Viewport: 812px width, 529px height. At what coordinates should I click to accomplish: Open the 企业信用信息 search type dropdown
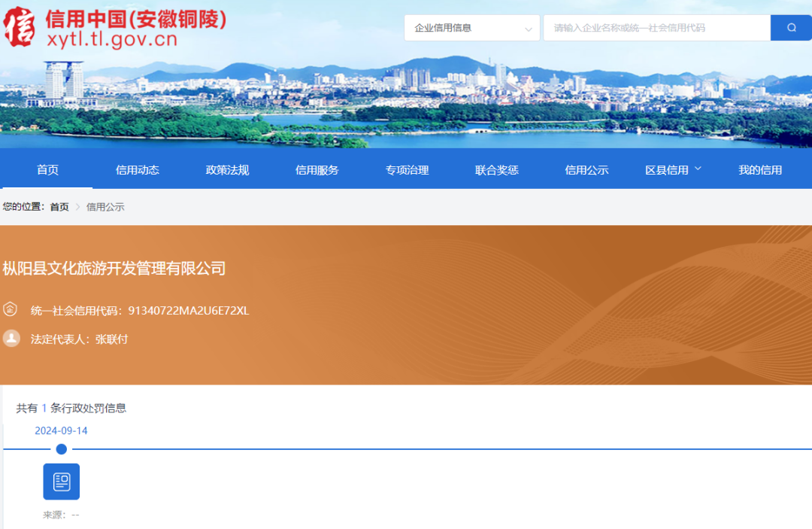tap(472, 28)
